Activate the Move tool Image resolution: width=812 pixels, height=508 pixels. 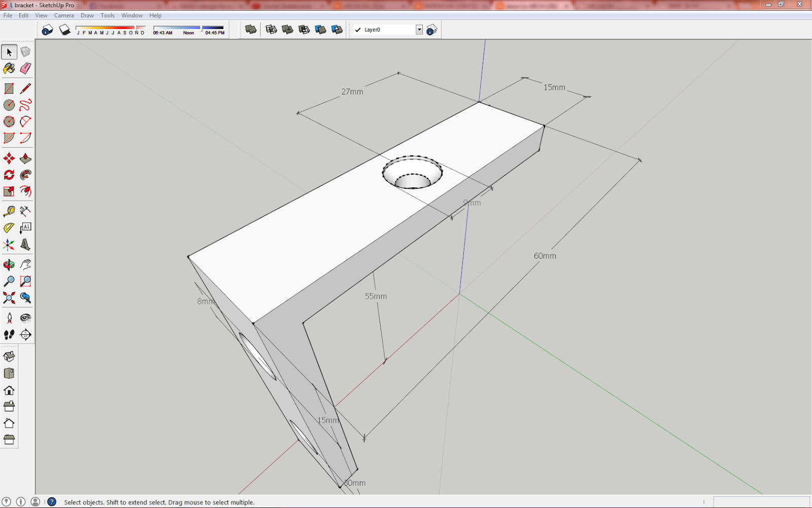click(x=9, y=158)
